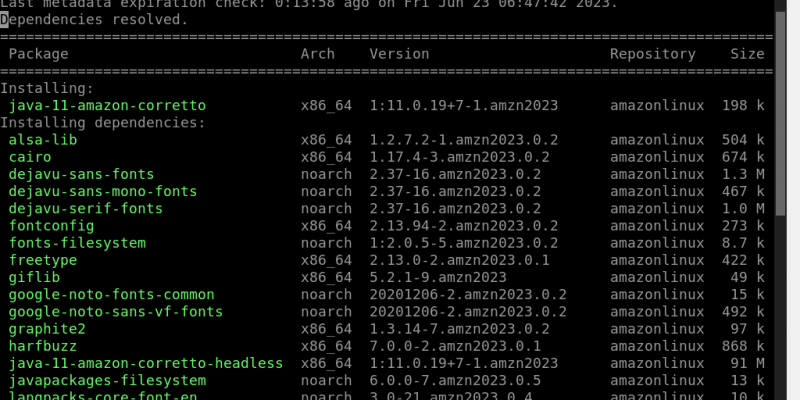Click the Package column header text
Image resolution: width=800 pixels, height=400 pixels.
pos(39,54)
